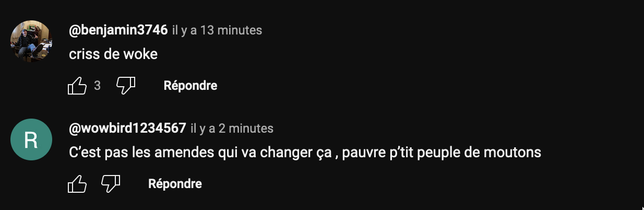Open the 'il y a 13 minutes' timestamp link
This screenshot has height=210, width=644.
217,30
